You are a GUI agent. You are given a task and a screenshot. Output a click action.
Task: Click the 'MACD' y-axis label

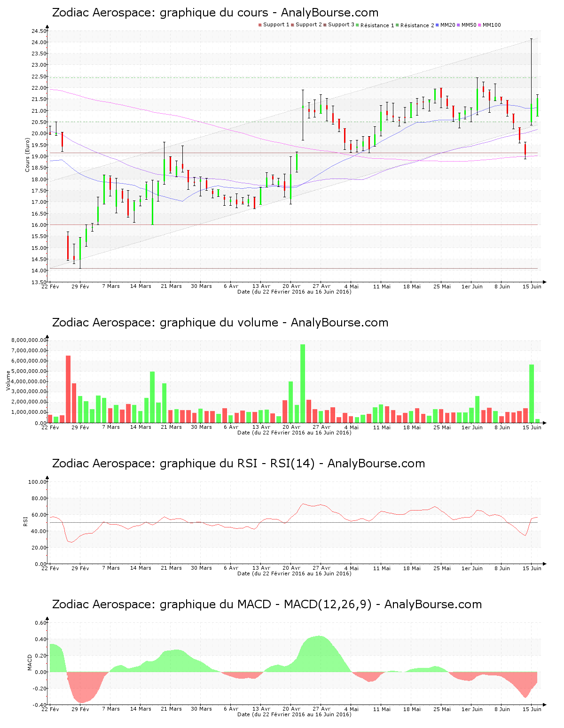coord(30,662)
